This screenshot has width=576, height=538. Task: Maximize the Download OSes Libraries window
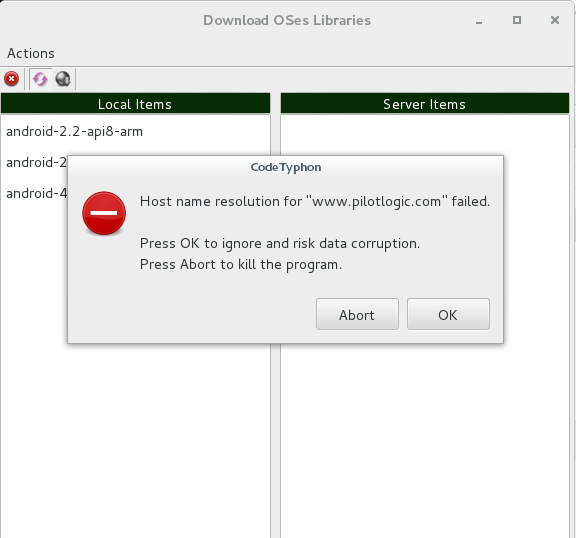[x=517, y=20]
